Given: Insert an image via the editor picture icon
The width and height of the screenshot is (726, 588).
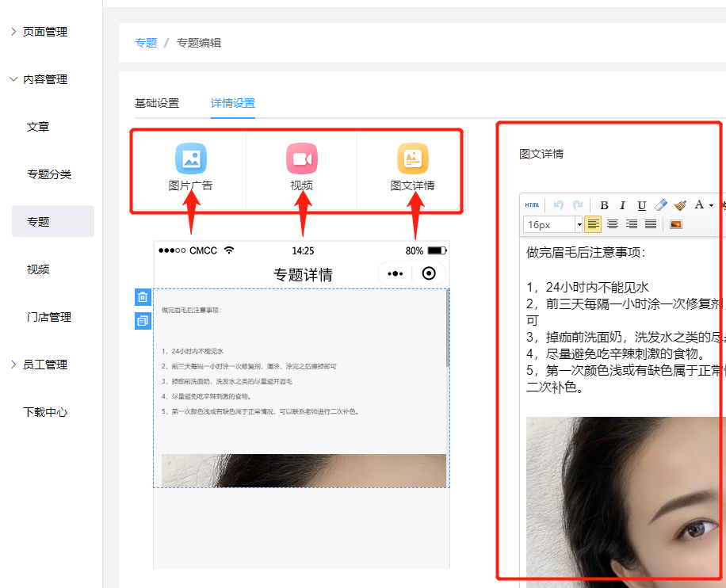Looking at the screenshot, I should [676, 224].
